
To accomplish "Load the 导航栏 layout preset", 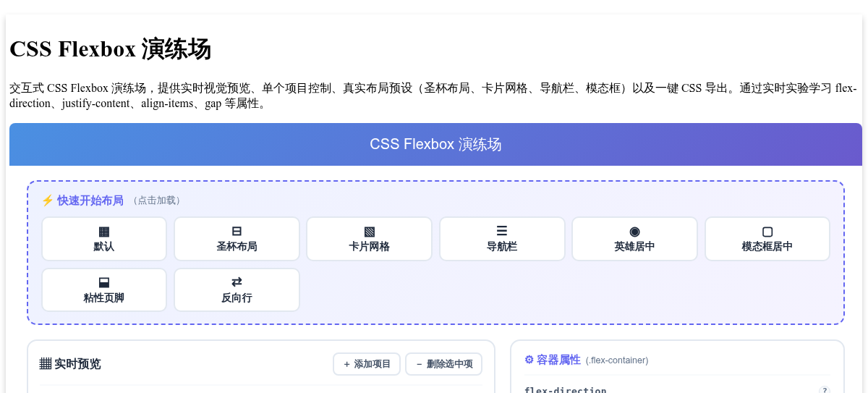I will (502, 239).
